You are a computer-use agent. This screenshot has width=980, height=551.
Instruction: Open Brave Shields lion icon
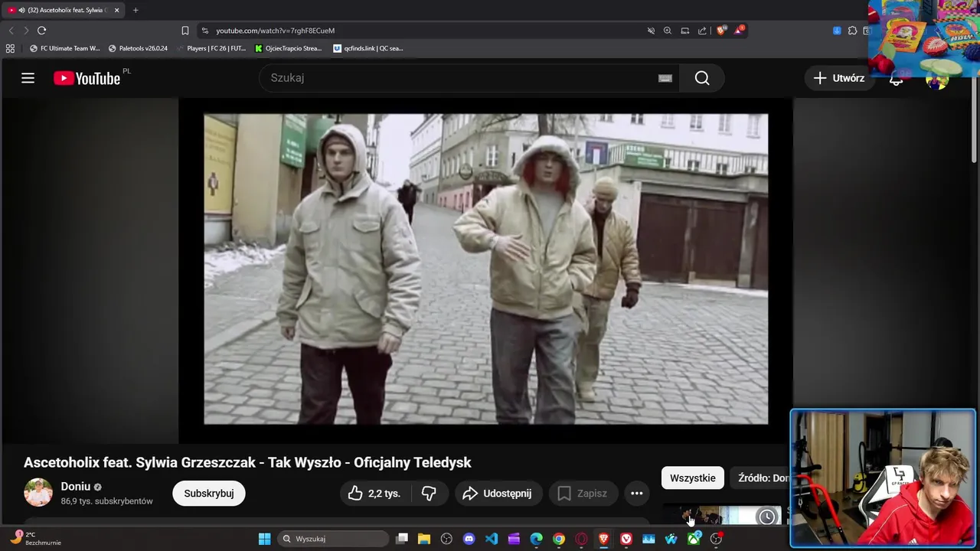(721, 31)
